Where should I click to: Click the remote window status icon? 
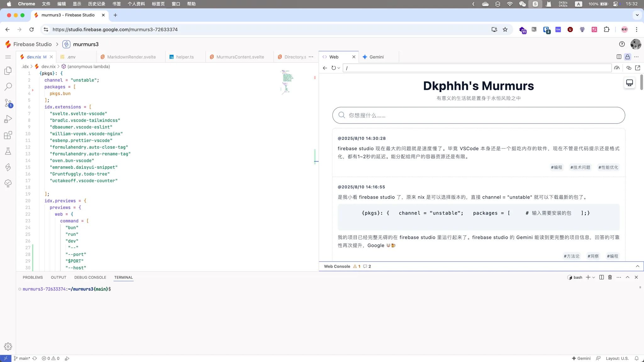click(x=6, y=358)
